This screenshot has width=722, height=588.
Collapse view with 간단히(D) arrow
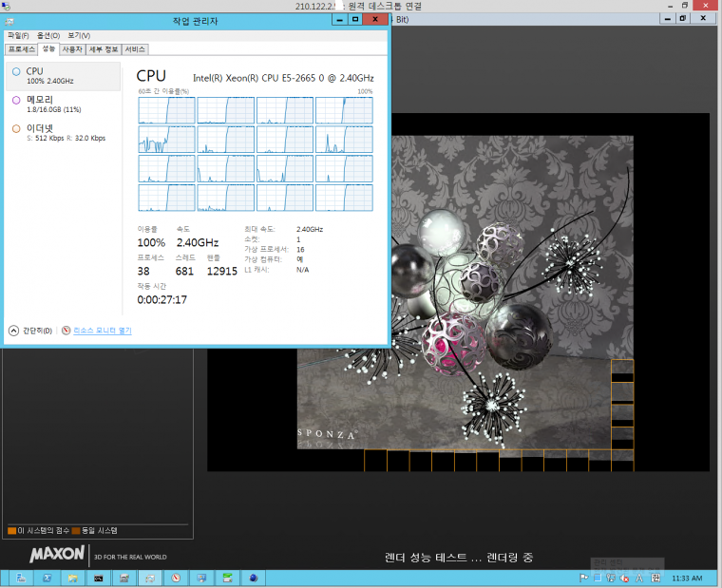[x=14, y=331]
